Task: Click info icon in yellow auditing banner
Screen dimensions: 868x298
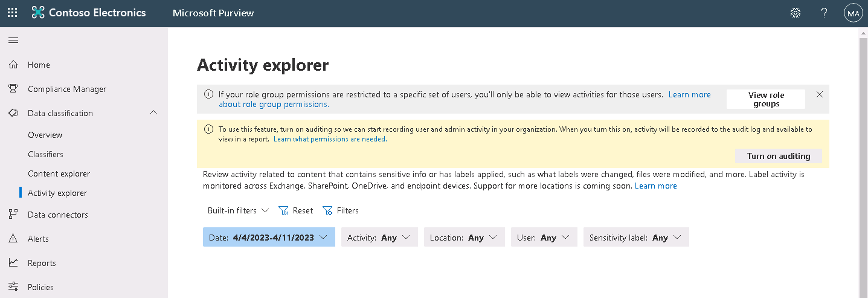Action: tap(208, 129)
